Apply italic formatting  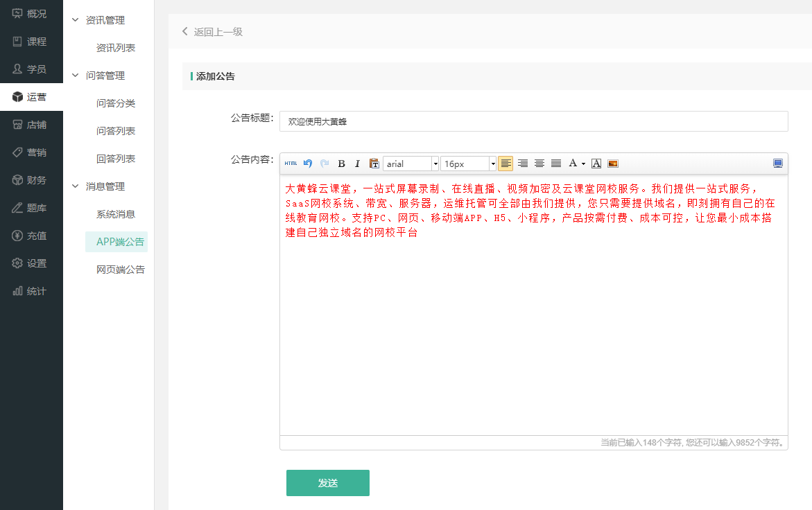357,164
